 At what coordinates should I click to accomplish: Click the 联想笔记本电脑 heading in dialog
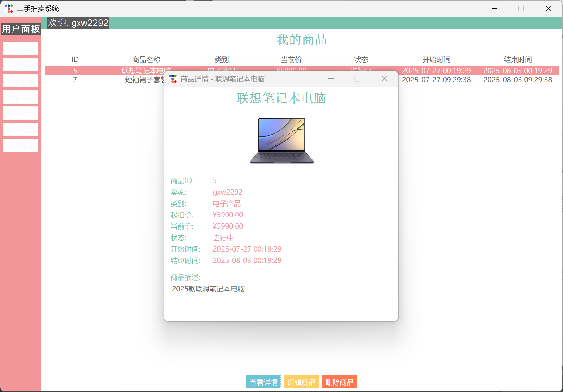281,98
